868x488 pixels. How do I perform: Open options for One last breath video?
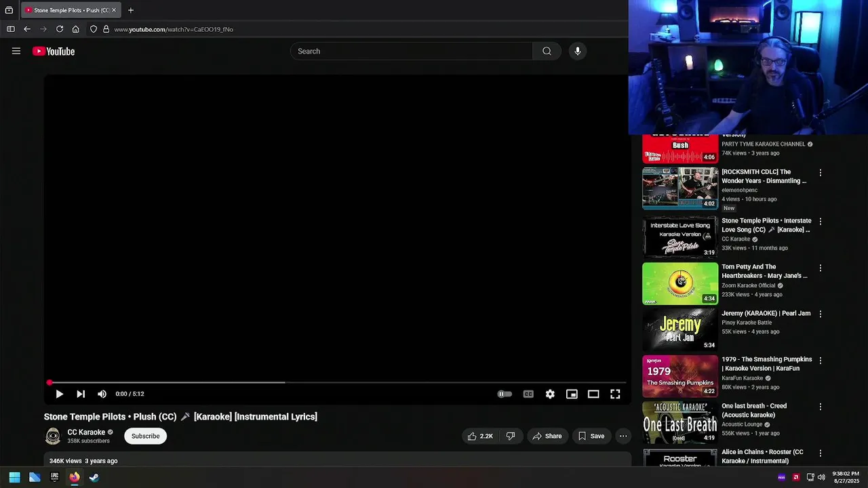821,407
